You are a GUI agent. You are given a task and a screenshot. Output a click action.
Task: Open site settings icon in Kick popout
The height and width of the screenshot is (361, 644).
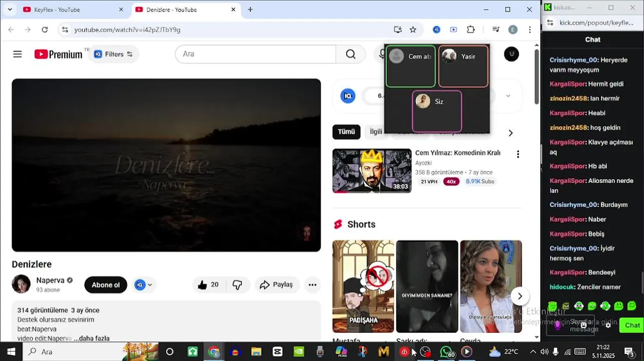[x=550, y=23]
